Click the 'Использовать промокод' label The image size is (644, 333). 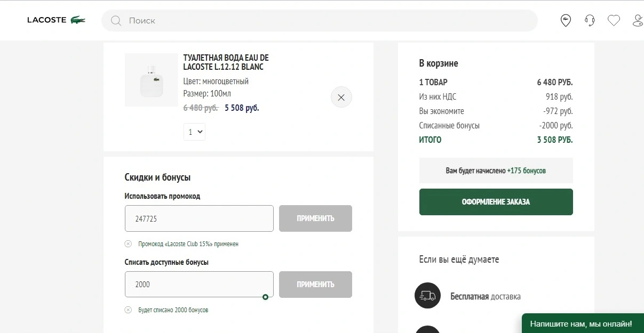(x=162, y=196)
